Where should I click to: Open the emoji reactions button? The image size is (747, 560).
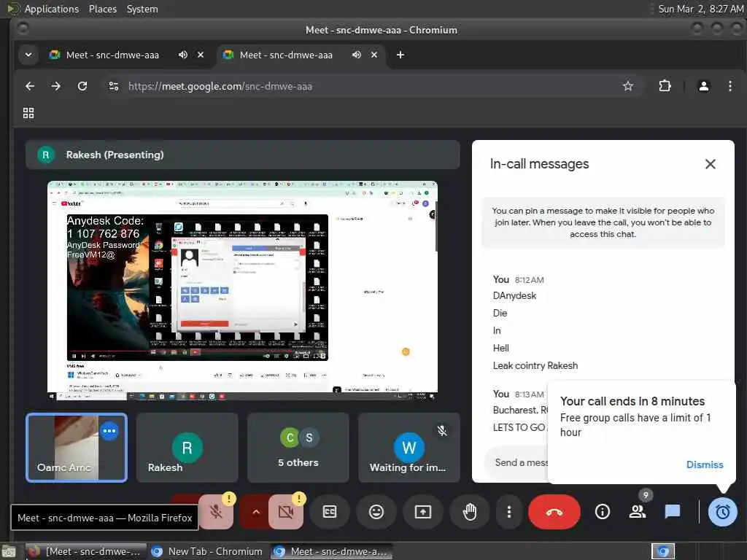(376, 512)
